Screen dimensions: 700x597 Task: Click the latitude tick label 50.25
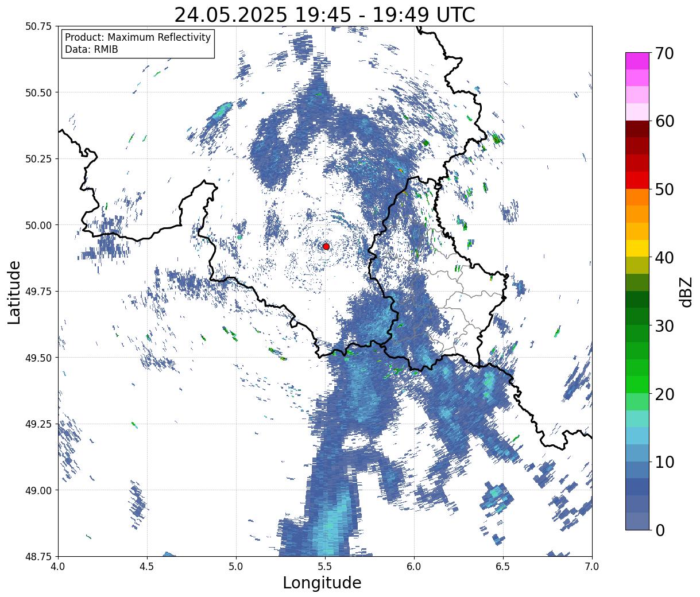[38, 159]
